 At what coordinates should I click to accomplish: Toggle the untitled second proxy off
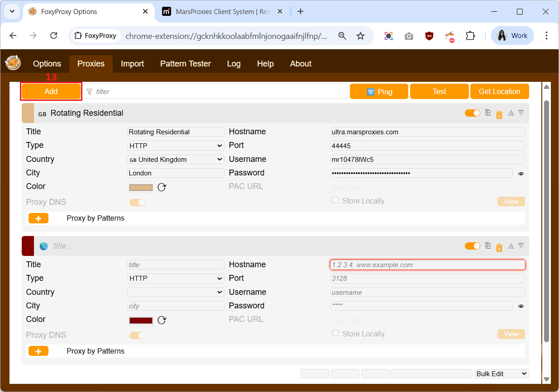tap(473, 246)
